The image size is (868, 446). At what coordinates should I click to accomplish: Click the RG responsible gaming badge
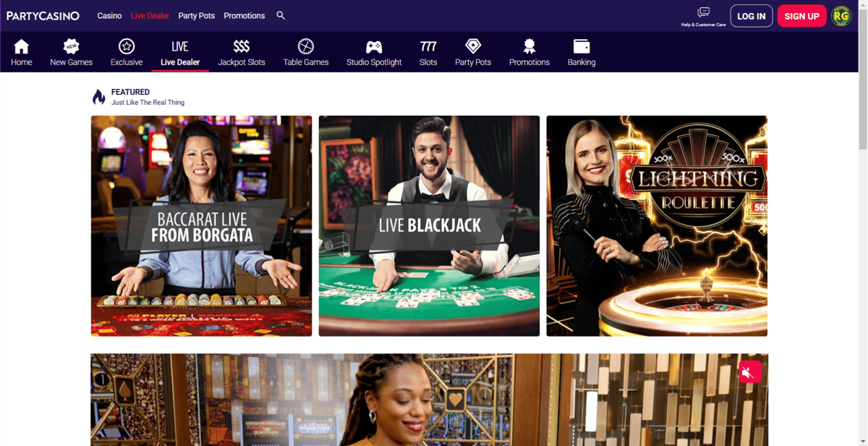point(841,16)
